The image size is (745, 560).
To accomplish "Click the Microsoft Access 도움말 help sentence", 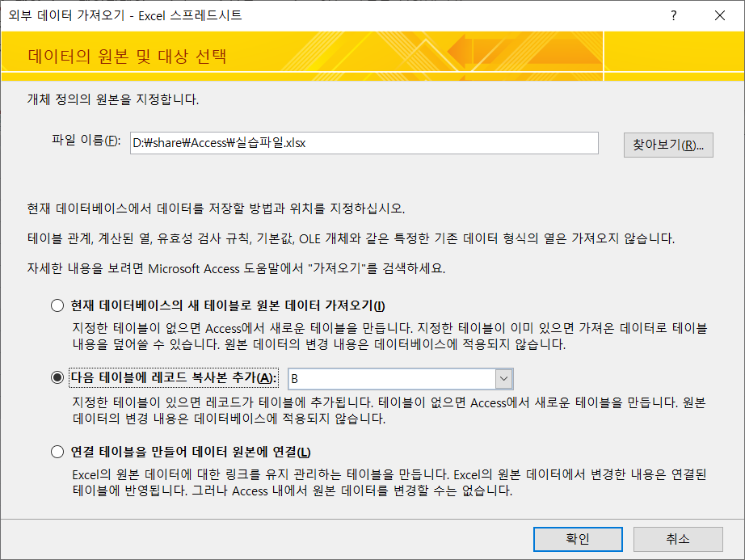I will coord(236,268).
